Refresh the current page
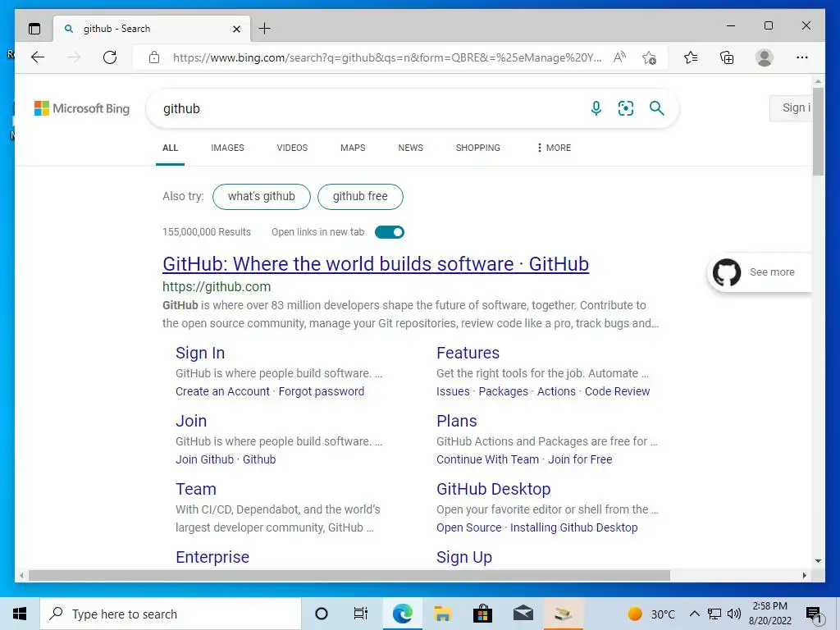 click(110, 57)
